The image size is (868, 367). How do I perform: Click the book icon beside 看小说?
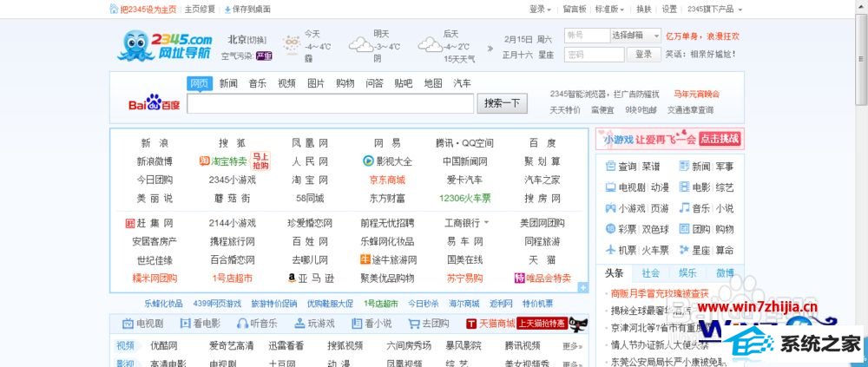357,324
